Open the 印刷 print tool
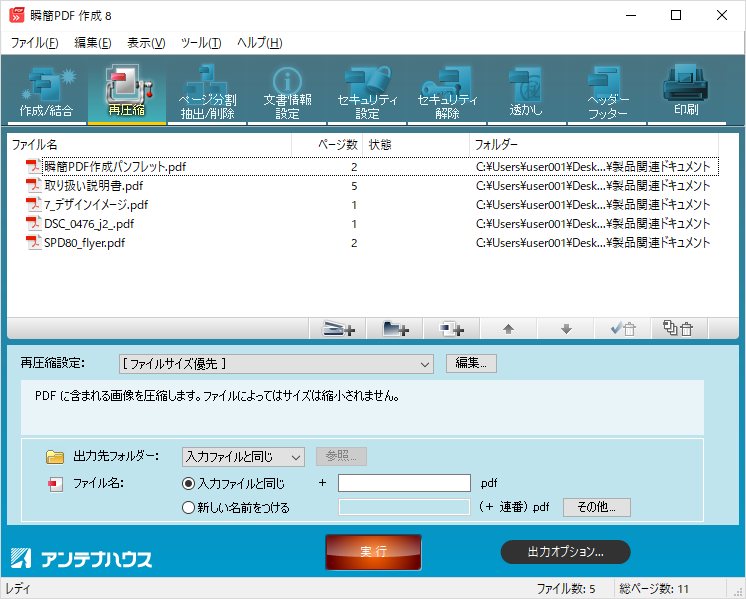The image size is (746, 599). point(687,91)
